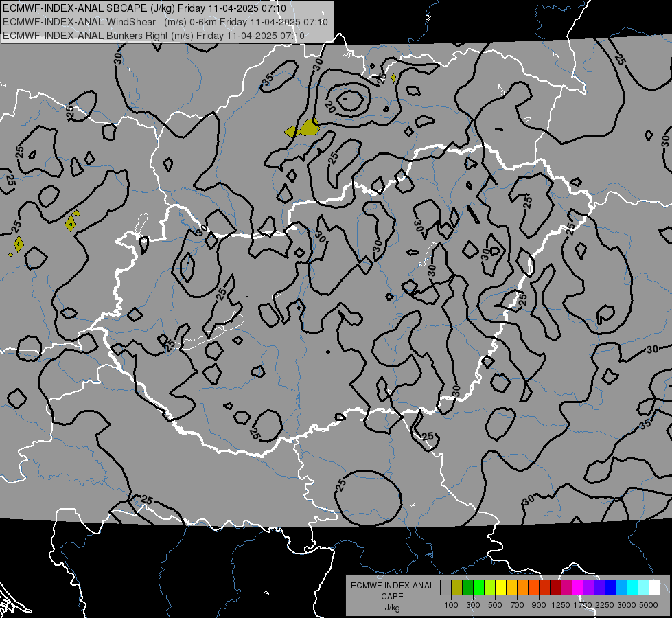Click the legend value 500
The image size is (672, 618).
click(x=495, y=605)
